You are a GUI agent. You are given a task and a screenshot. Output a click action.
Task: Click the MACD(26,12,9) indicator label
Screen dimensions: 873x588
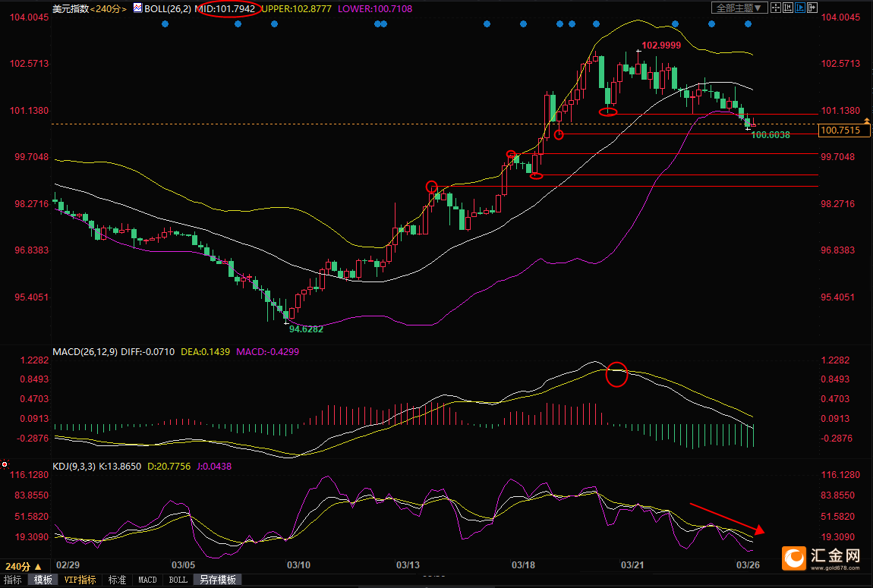(85, 351)
